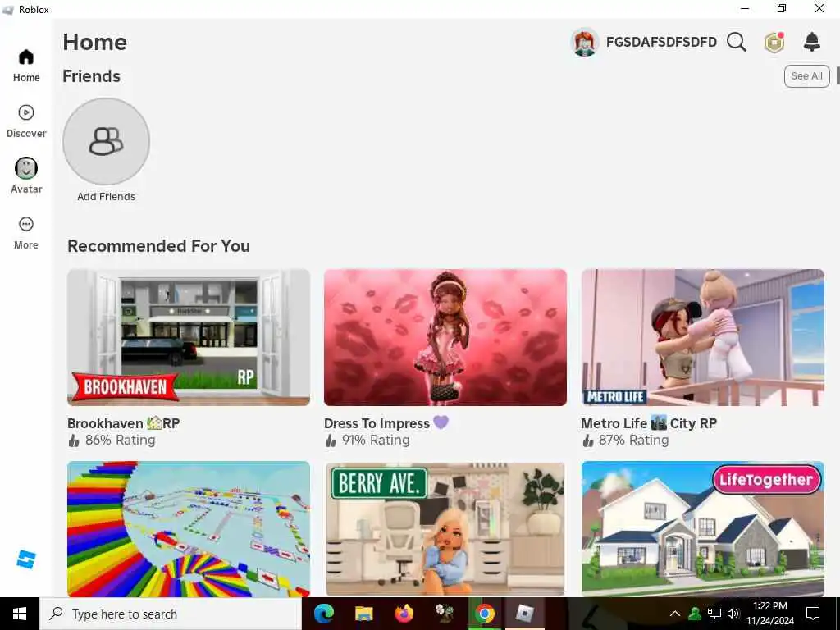Click the 86% Rating text
Image resolution: width=840 pixels, height=630 pixels.
click(x=120, y=441)
